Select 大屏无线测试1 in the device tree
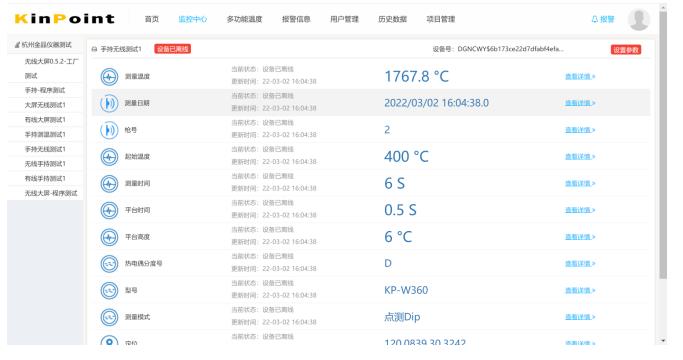This screenshot has height=360, width=683. [45, 105]
